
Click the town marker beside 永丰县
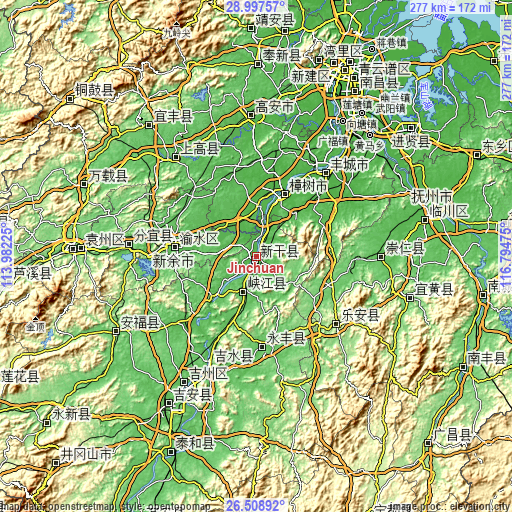(262, 347)
